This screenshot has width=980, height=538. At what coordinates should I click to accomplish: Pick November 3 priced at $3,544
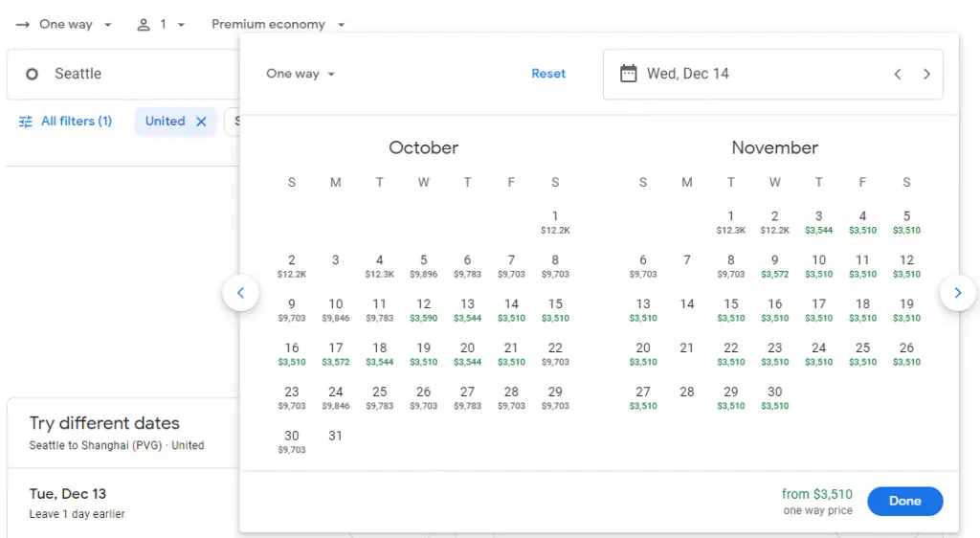tap(818, 221)
